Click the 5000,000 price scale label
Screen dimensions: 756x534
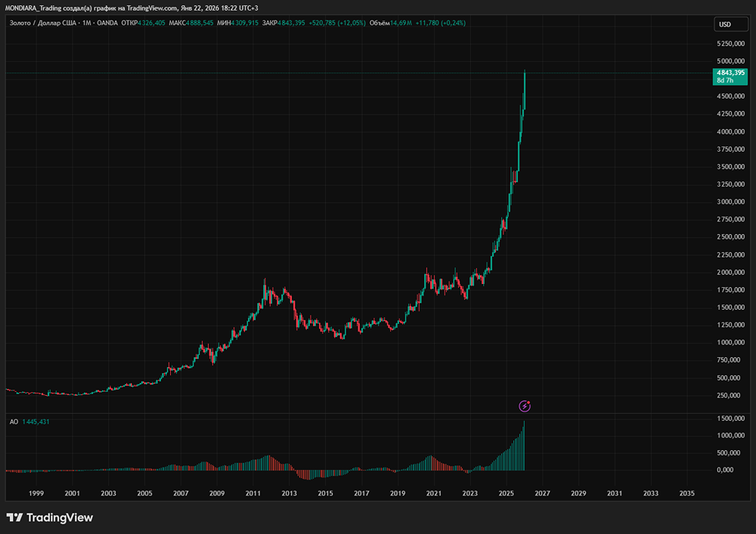730,61
